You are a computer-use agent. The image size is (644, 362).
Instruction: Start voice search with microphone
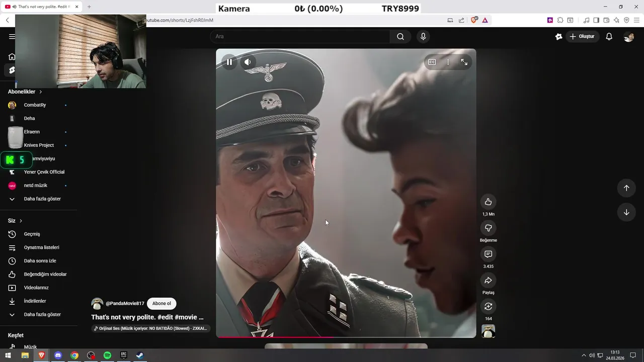click(x=423, y=36)
